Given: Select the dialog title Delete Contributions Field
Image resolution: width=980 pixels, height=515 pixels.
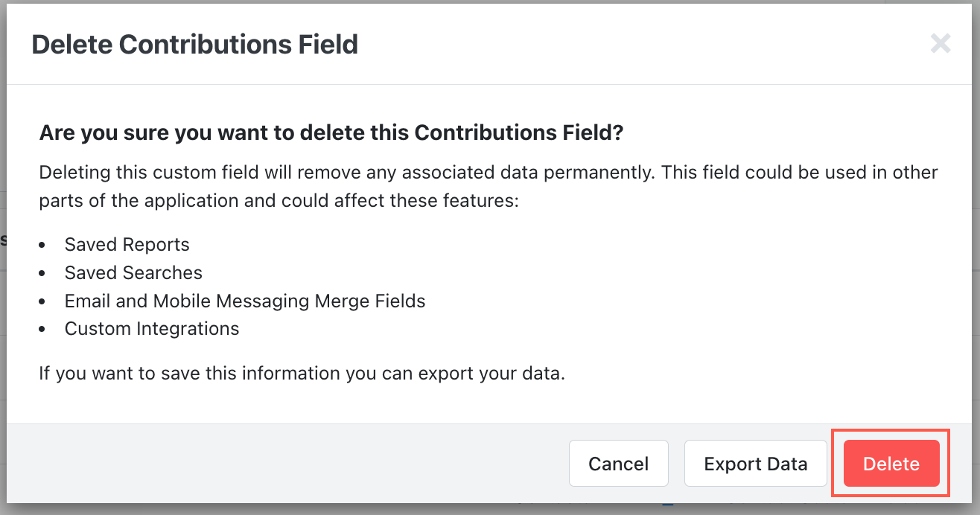Looking at the screenshot, I should pos(194,45).
